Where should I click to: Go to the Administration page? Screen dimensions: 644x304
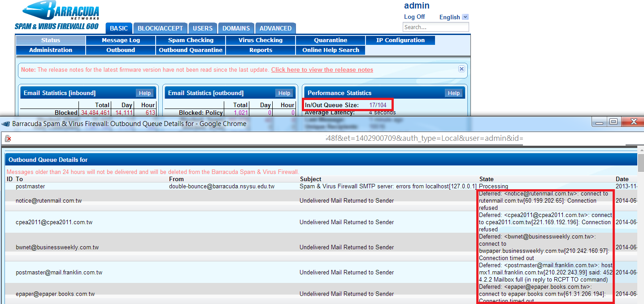coord(51,50)
